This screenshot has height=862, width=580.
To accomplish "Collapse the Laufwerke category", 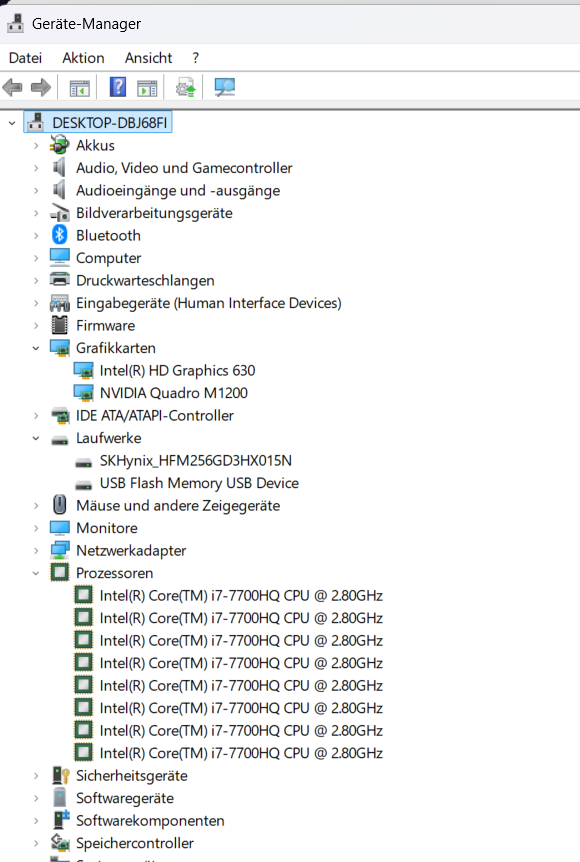I will [x=36, y=438].
